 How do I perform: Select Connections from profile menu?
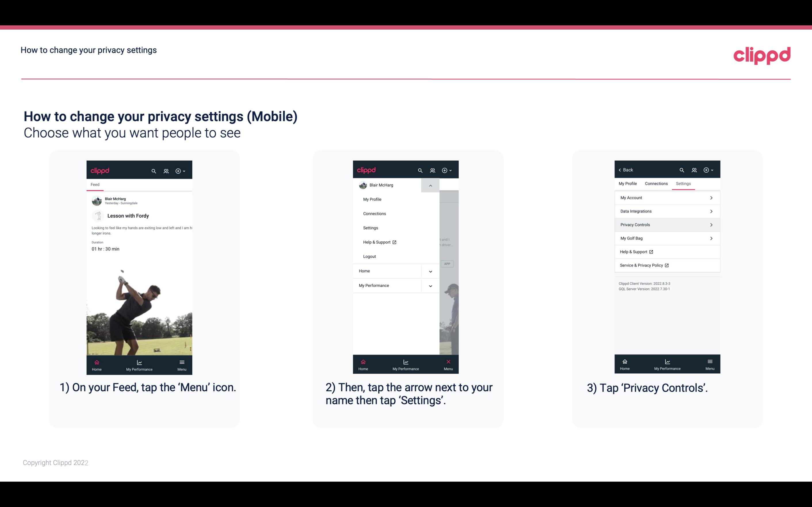pos(375,213)
